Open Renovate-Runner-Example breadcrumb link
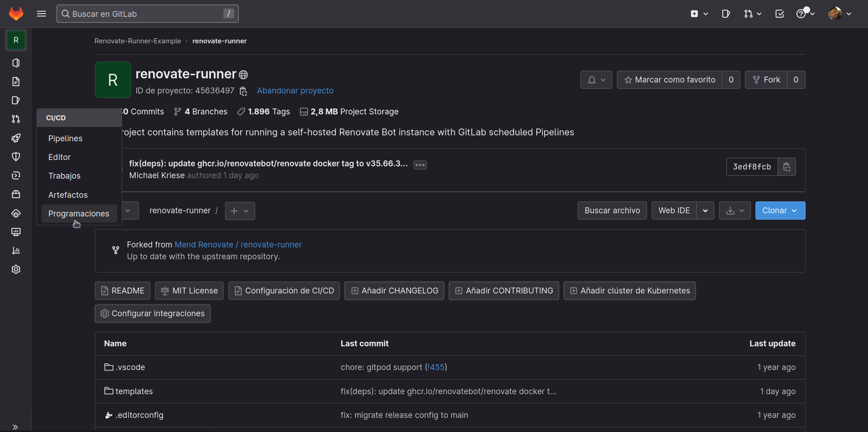The image size is (868, 432). coord(138,41)
